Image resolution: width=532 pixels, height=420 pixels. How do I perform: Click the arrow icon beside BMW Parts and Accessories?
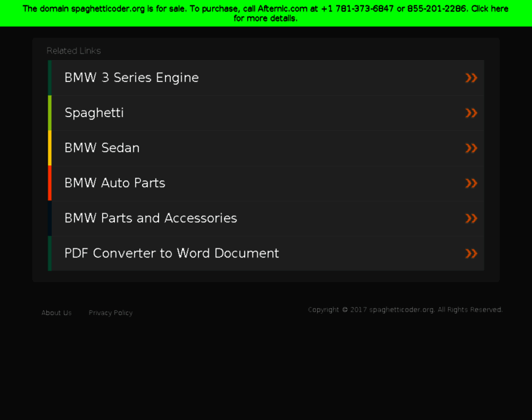click(x=471, y=218)
